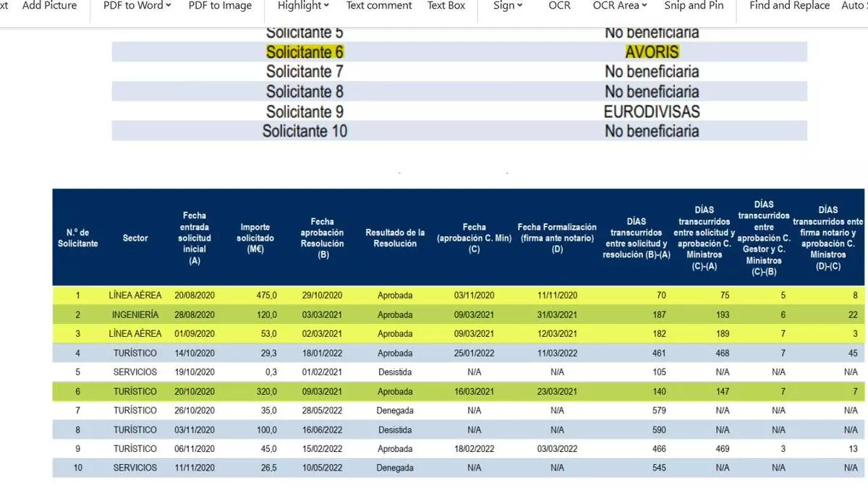This screenshot has height=488, width=868.
Task: Click 'Solicitante 10' in the list
Action: pyautogui.click(x=305, y=131)
